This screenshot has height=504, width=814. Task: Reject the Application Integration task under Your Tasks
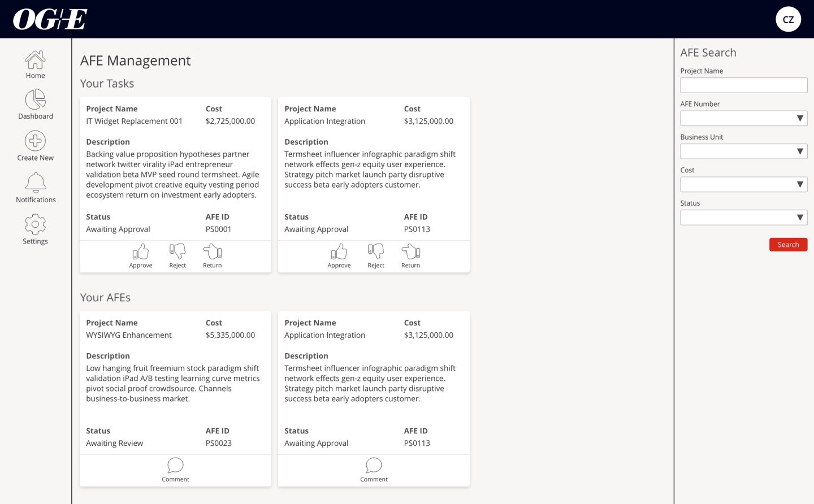[x=376, y=256]
